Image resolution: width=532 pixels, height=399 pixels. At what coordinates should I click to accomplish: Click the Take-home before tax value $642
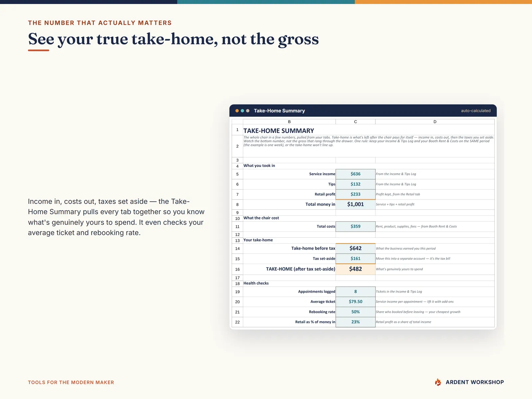tap(355, 248)
